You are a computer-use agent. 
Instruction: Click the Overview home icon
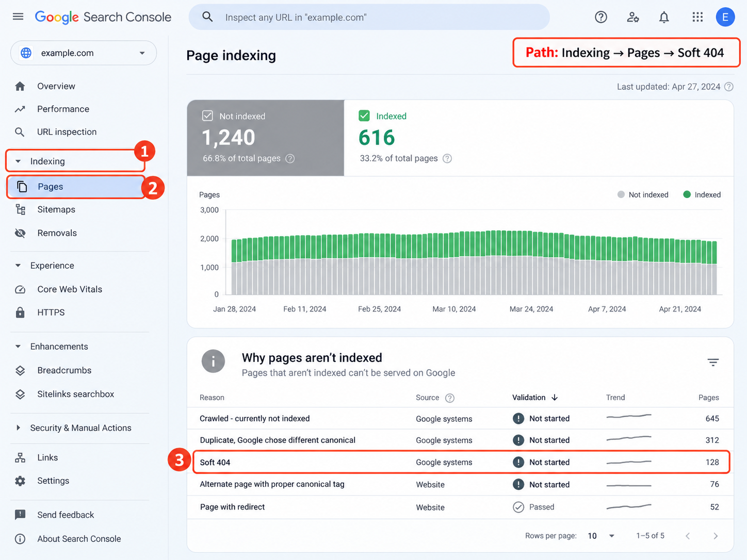coord(20,86)
